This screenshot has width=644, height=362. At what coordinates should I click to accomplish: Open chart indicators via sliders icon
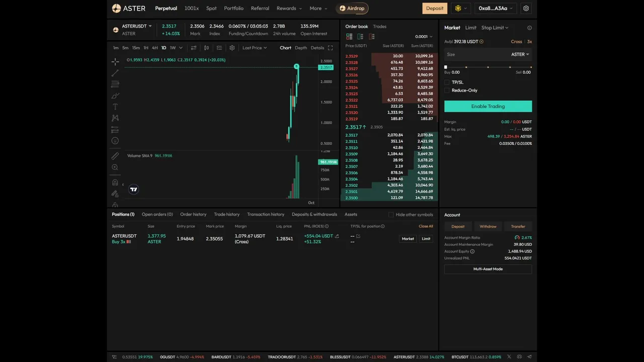(194, 48)
